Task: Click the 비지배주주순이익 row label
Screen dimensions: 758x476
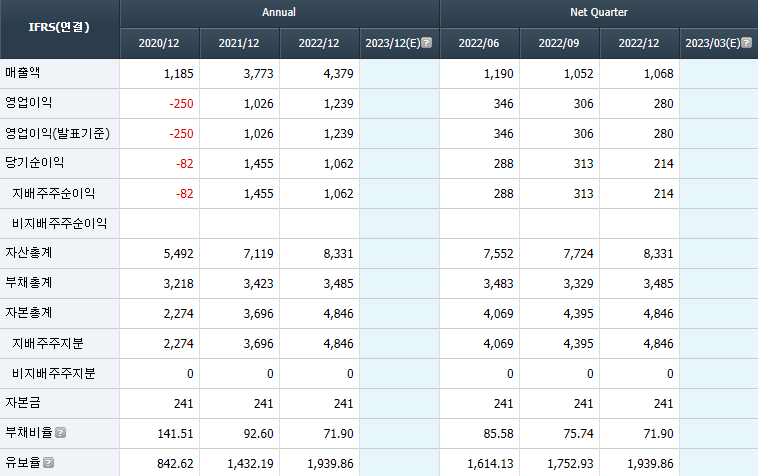Action: [x=59, y=223]
